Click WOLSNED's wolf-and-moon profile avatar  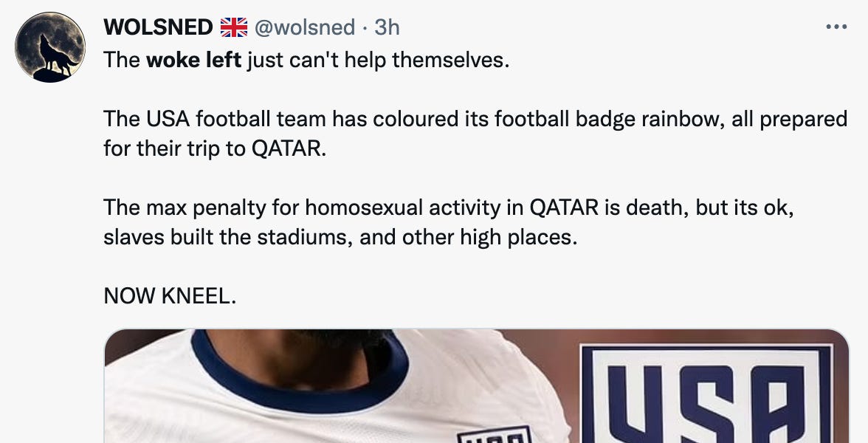[50, 43]
